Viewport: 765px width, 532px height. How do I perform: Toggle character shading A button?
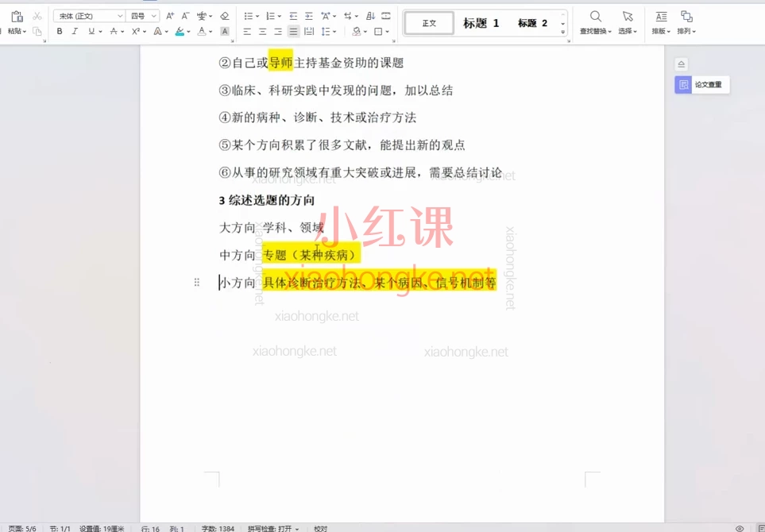click(225, 31)
